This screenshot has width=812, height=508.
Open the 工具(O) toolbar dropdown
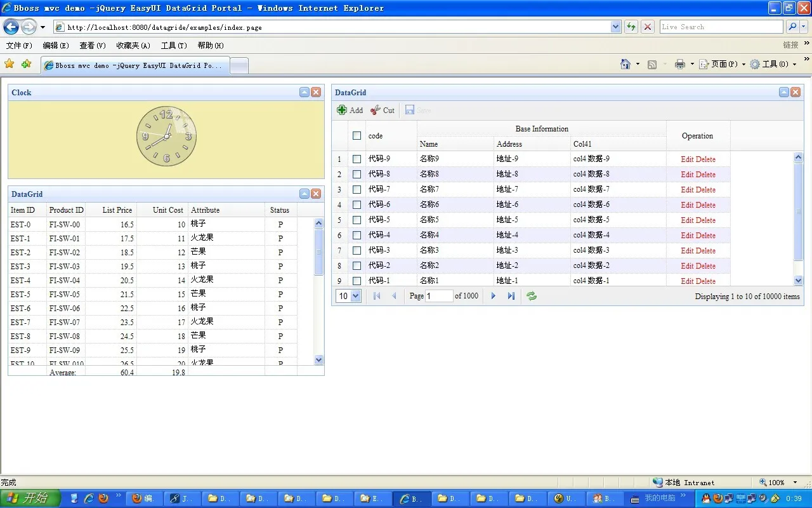(773, 64)
